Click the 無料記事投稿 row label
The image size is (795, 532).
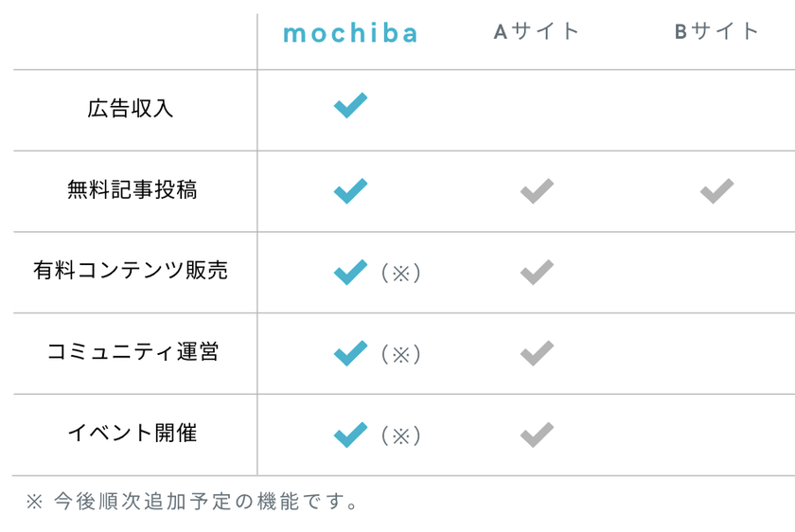tap(132, 189)
